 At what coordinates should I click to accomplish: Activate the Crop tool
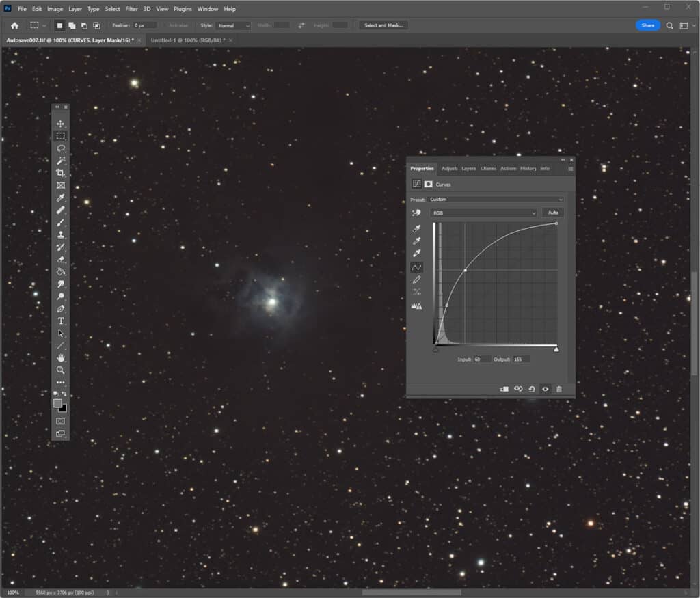click(x=61, y=172)
